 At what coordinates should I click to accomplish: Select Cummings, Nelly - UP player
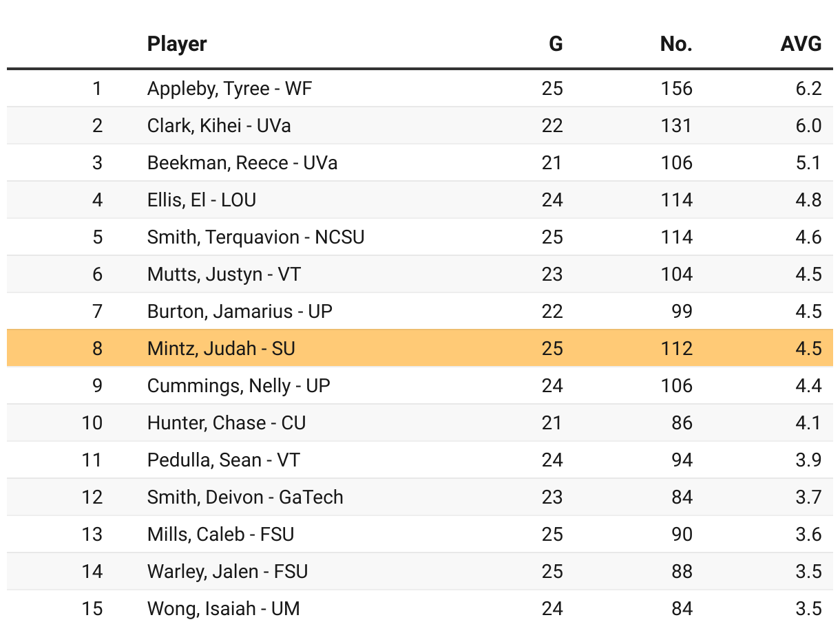tap(238, 386)
